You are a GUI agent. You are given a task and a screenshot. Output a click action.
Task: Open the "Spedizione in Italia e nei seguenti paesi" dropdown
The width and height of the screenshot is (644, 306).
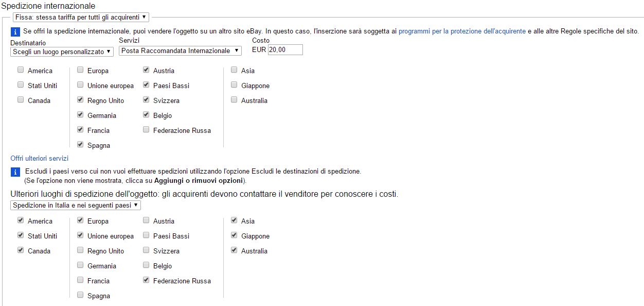75,205
